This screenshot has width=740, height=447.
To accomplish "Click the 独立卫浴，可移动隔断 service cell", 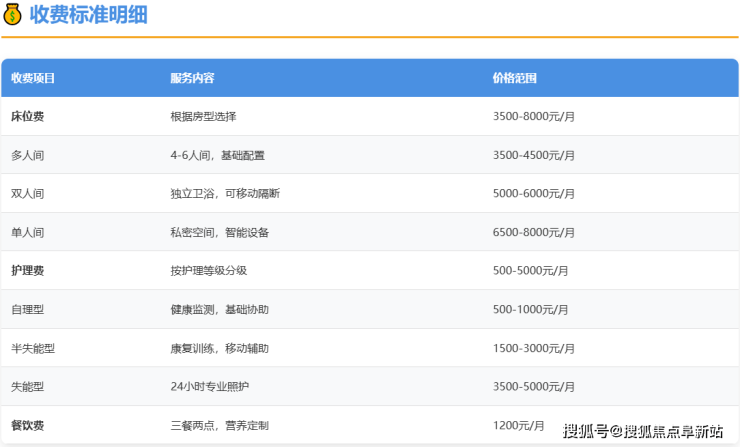I will pyautogui.click(x=225, y=193).
